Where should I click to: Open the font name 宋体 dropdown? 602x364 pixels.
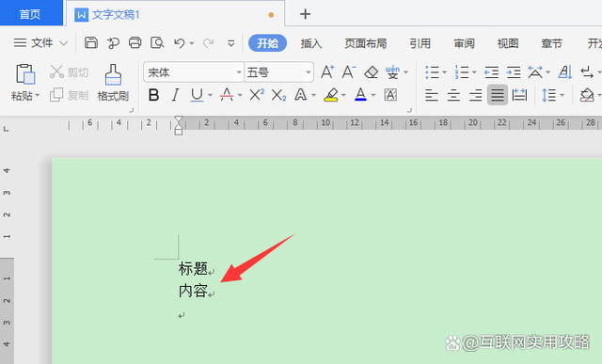(x=238, y=72)
